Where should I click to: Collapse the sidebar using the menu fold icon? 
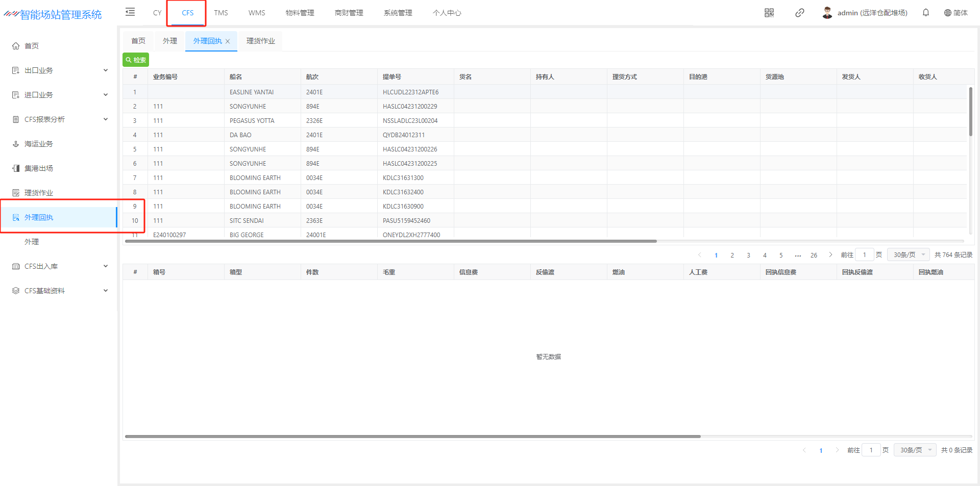tap(130, 12)
